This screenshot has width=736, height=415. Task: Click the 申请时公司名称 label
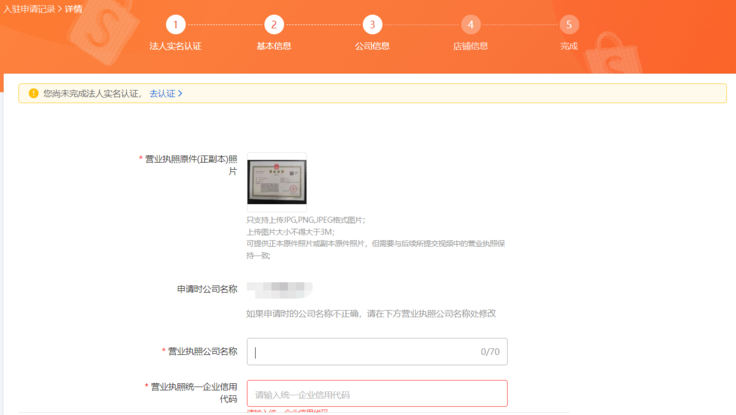pos(207,289)
